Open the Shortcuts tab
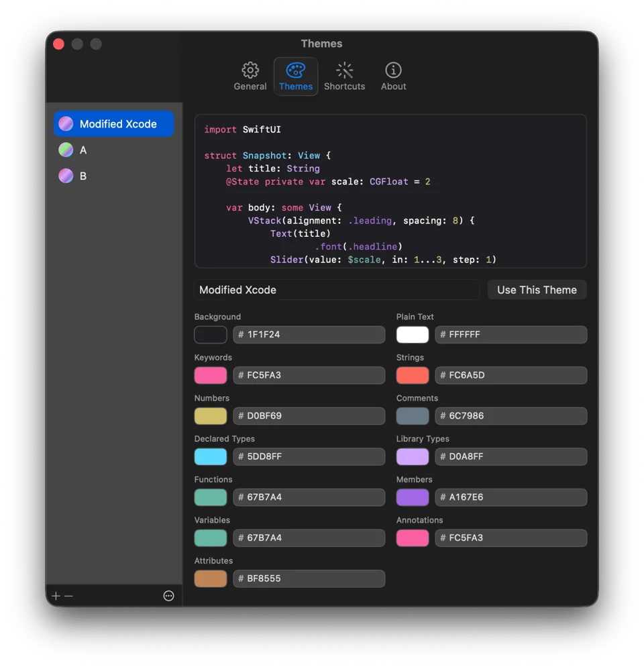This screenshot has width=644, height=667. (344, 76)
